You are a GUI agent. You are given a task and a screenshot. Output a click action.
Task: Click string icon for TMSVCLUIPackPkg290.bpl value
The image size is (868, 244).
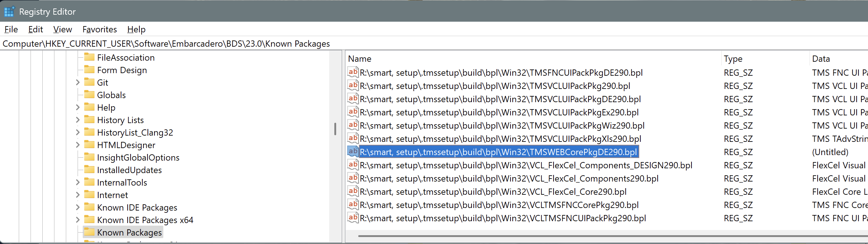(x=353, y=85)
